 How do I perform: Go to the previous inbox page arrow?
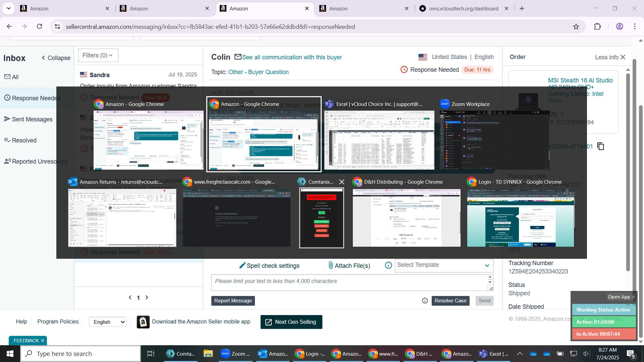click(130, 297)
